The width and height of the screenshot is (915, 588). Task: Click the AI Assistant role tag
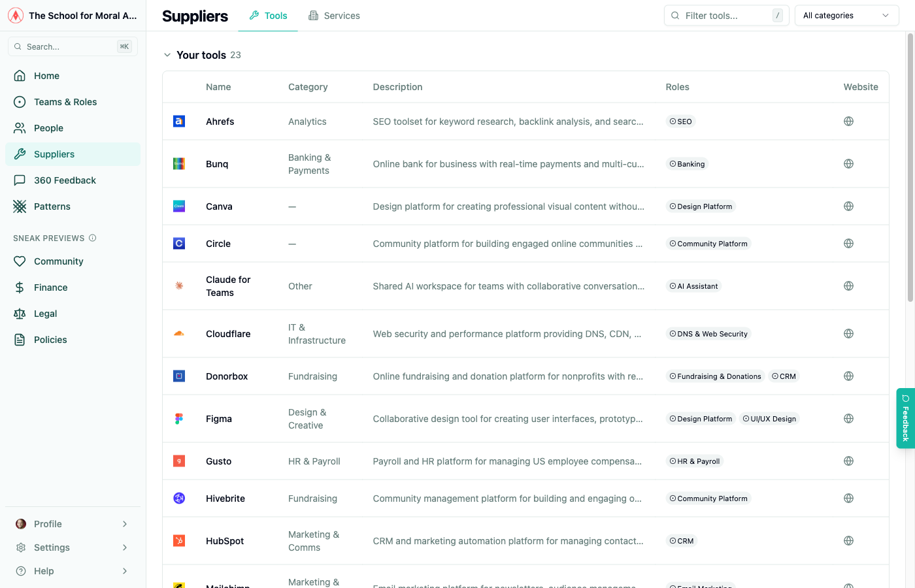pos(693,286)
